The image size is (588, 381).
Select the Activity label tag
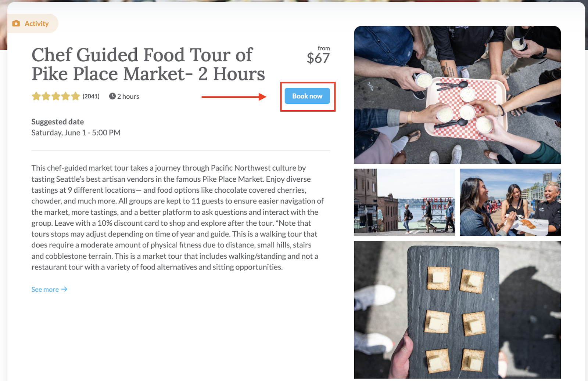pos(33,23)
